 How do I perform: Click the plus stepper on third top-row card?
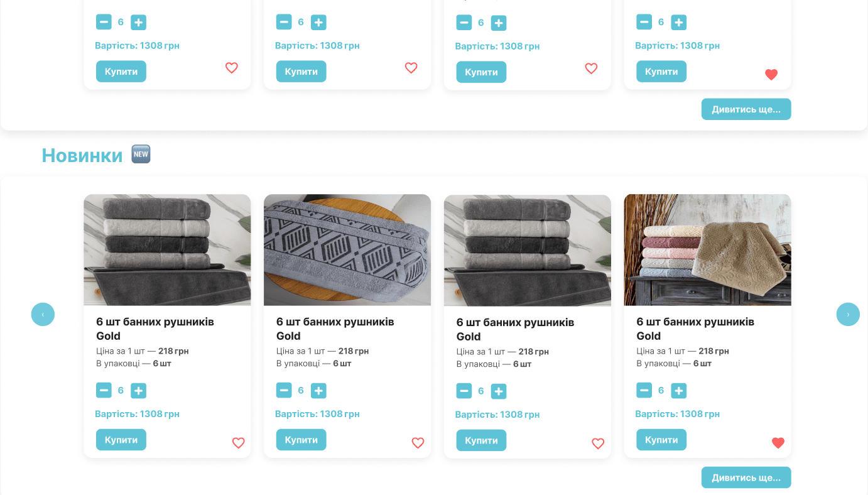pos(499,22)
